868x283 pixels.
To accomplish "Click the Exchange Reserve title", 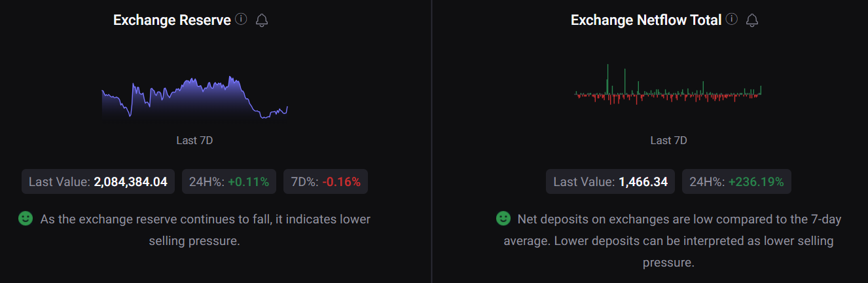I will [x=172, y=20].
